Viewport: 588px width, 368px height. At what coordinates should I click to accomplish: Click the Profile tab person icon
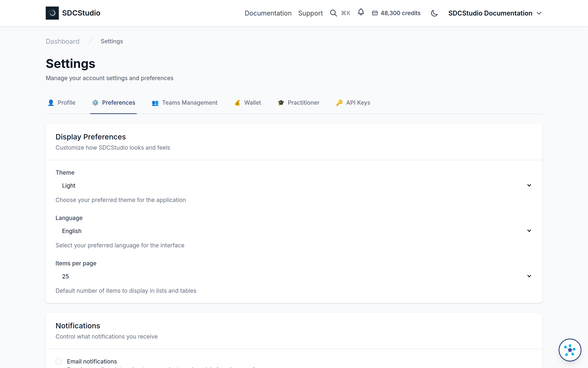tap(51, 103)
